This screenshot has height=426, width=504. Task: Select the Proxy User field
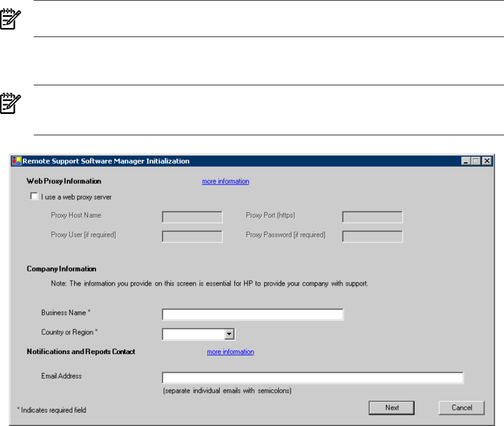(x=192, y=236)
